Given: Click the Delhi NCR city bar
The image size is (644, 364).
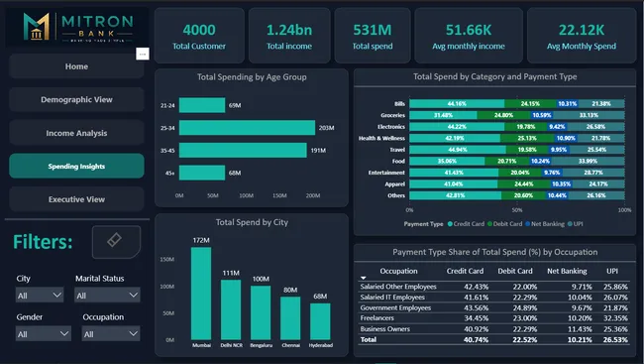Looking at the screenshot, I should (231, 310).
